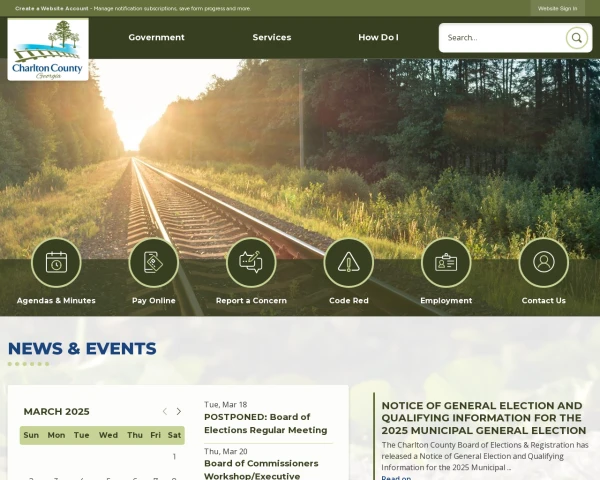Open the Government menu
Viewport: 600px width, 480px height.
(157, 38)
